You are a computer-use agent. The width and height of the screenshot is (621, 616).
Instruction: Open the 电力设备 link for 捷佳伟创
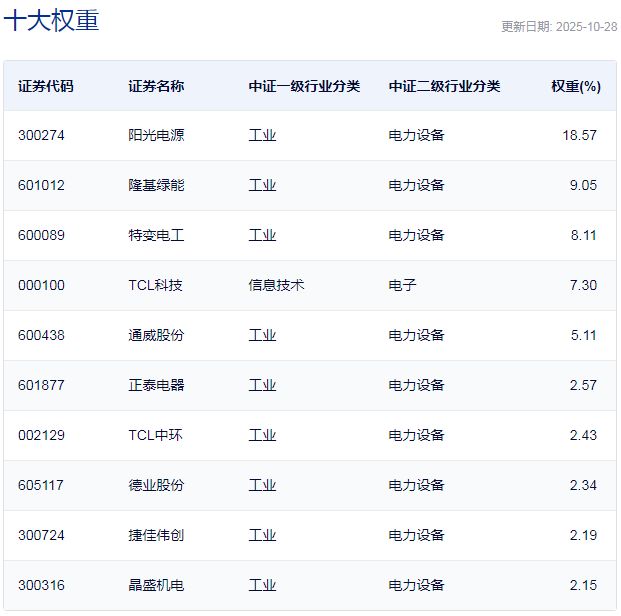[416, 535]
